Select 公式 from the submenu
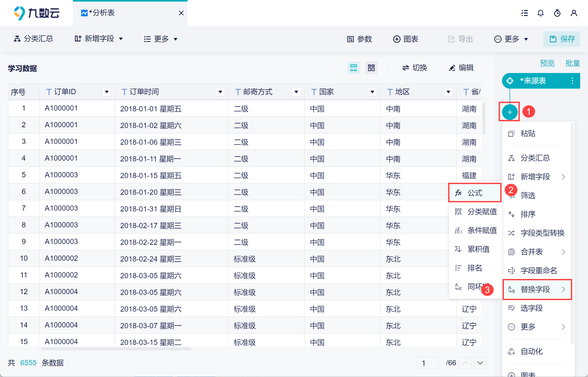Viewport: 588px width, 377px height. pos(474,193)
